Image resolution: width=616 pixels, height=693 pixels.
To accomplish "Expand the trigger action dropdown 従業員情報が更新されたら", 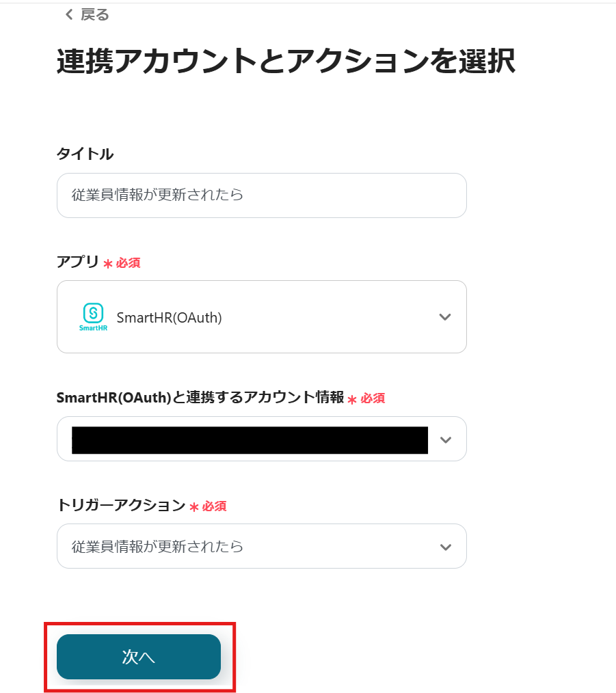I will (x=262, y=546).
